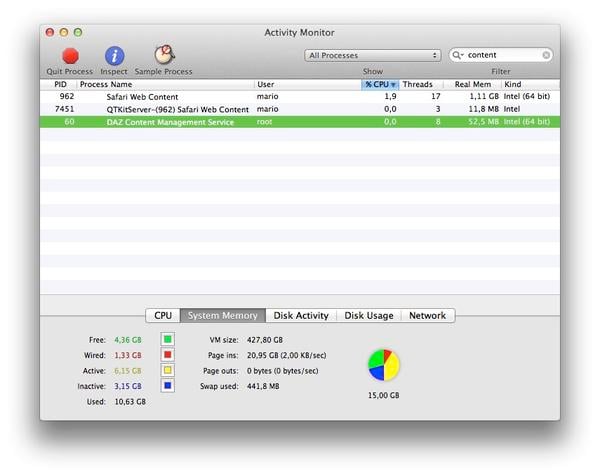Sort by the Threads column header
This screenshot has height=476, width=600.
pyautogui.click(x=421, y=84)
